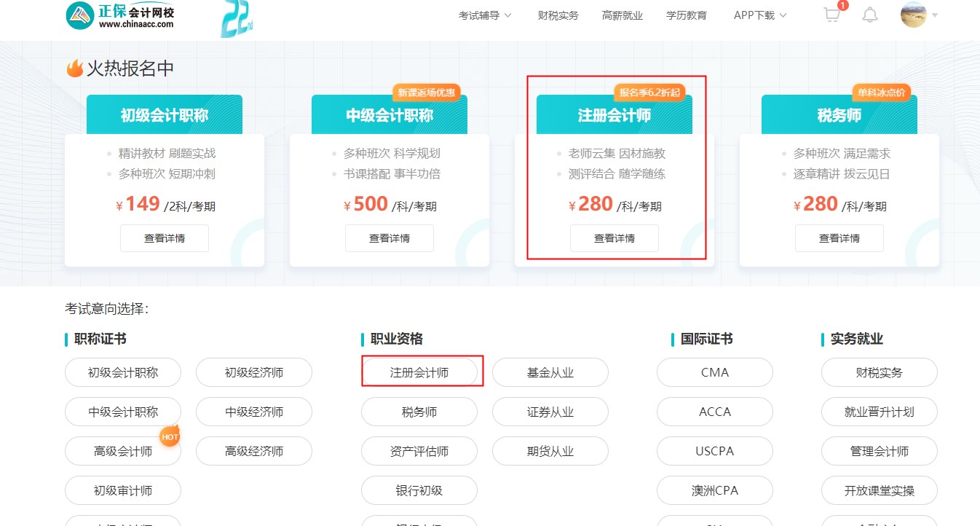Click the HOT badge on 高级会计师
Image resolution: width=980 pixels, height=526 pixels.
(x=170, y=437)
